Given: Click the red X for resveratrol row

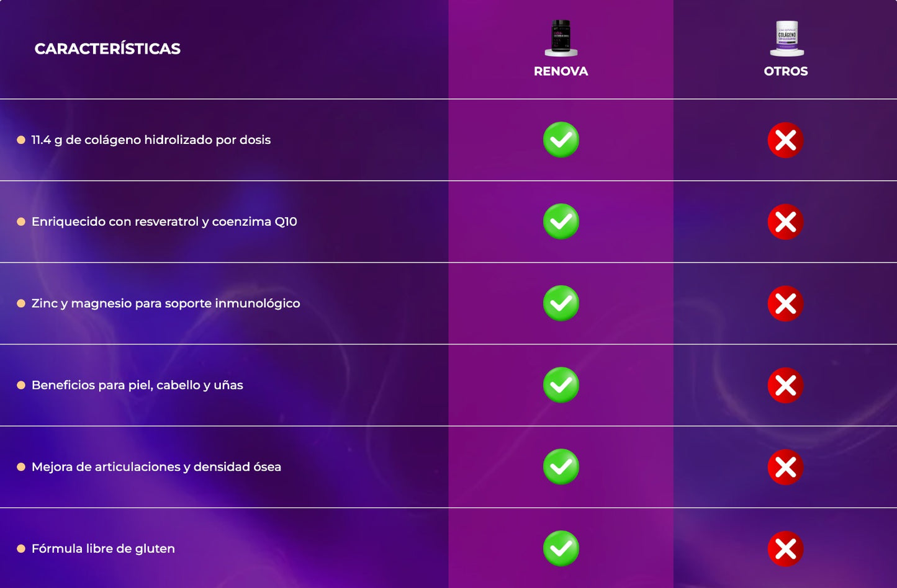Looking at the screenshot, I should pyautogui.click(x=786, y=222).
